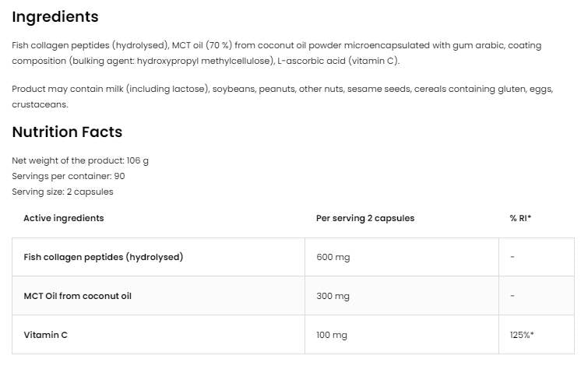Select the 'Servings per container: 90' line
588x366 pixels.
pos(69,176)
